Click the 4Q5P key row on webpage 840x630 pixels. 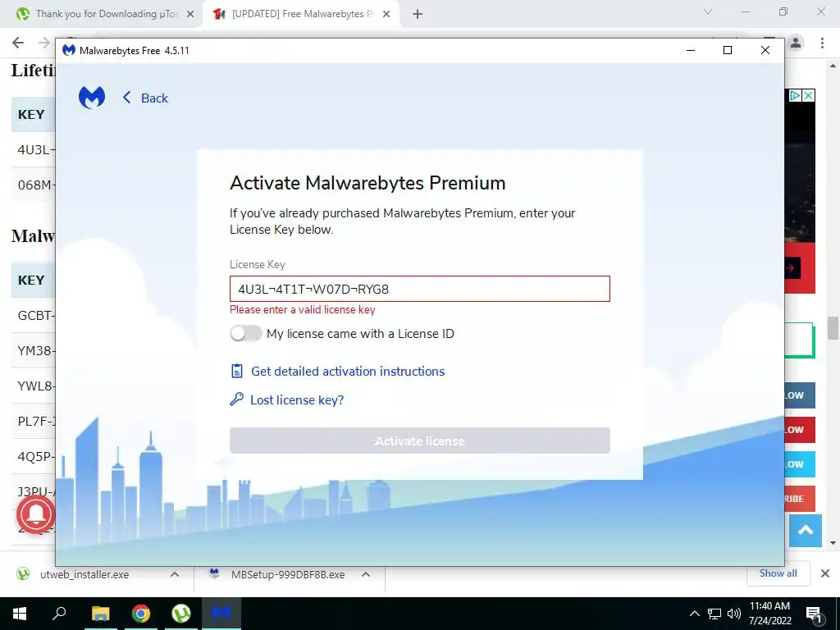(x=33, y=456)
